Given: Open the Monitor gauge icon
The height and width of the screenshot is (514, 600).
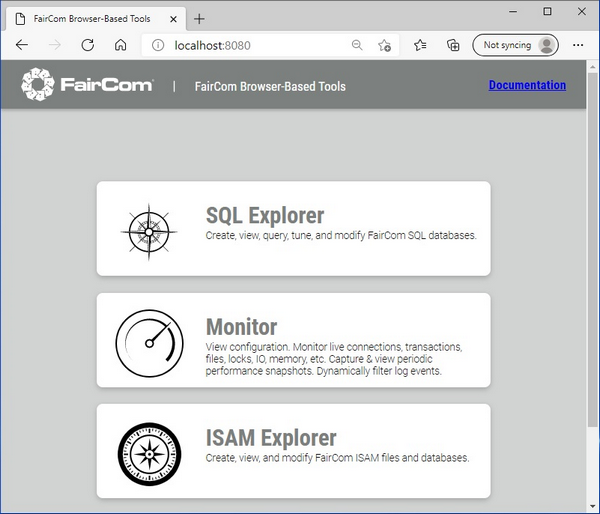Looking at the screenshot, I should [149, 343].
